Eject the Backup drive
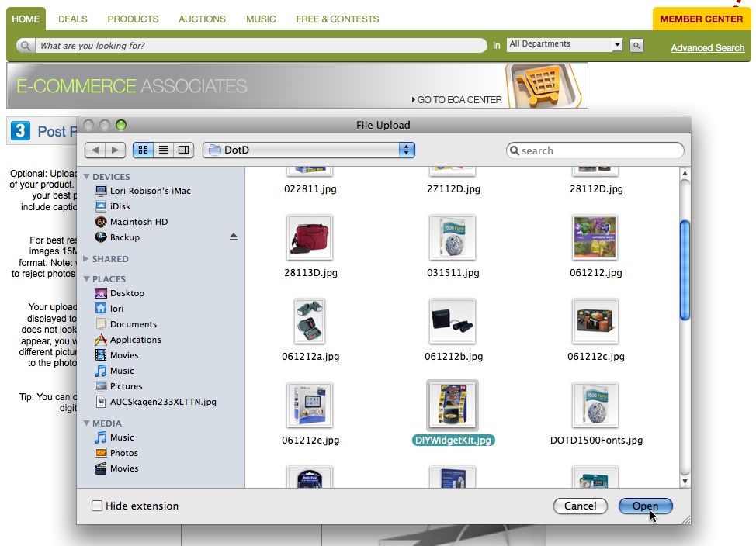Screen dimensions: 756x546 pyautogui.click(x=234, y=237)
